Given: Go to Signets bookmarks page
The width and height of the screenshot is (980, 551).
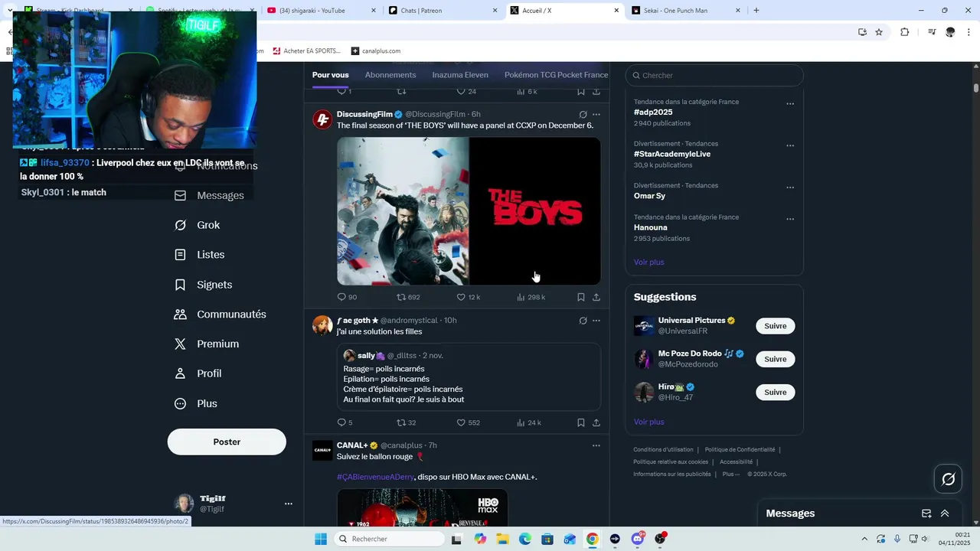Looking at the screenshot, I should [x=203, y=285].
